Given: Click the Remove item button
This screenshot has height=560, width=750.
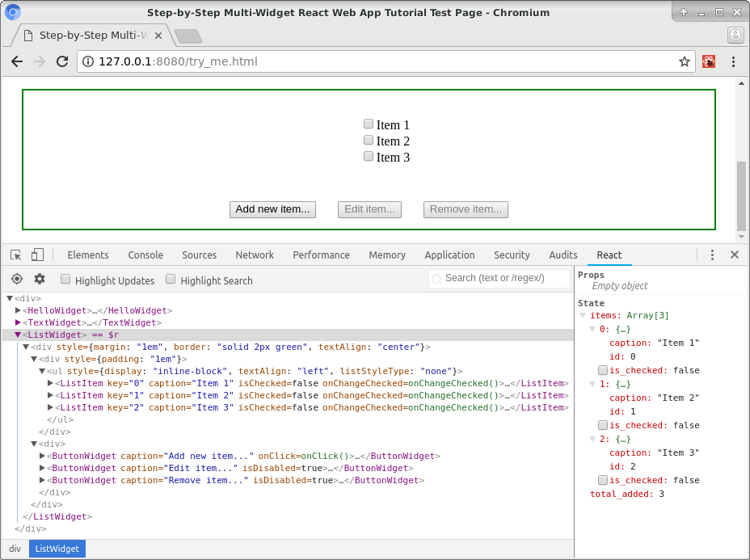Looking at the screenshot, I should (x=466, y=209).
